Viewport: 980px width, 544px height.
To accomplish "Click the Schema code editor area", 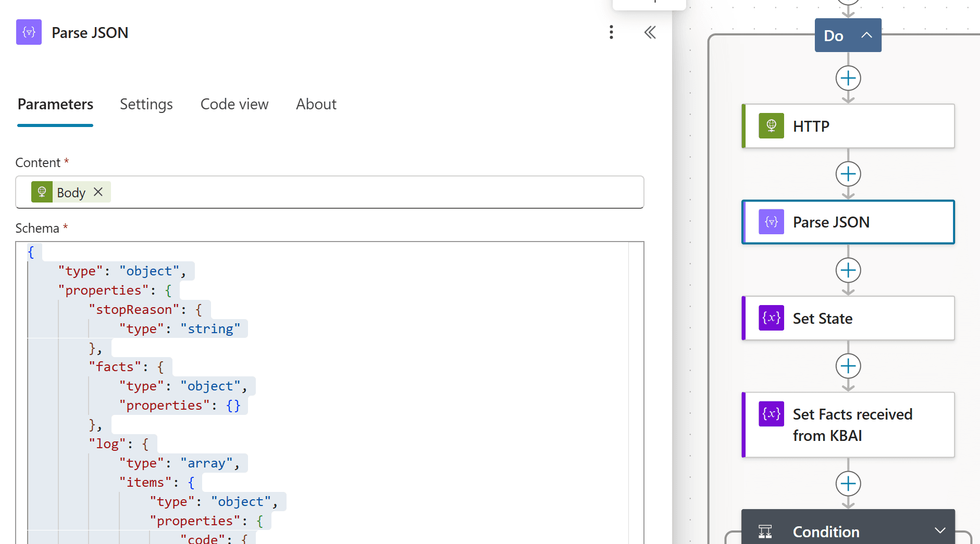I will [x=330, y=393].
